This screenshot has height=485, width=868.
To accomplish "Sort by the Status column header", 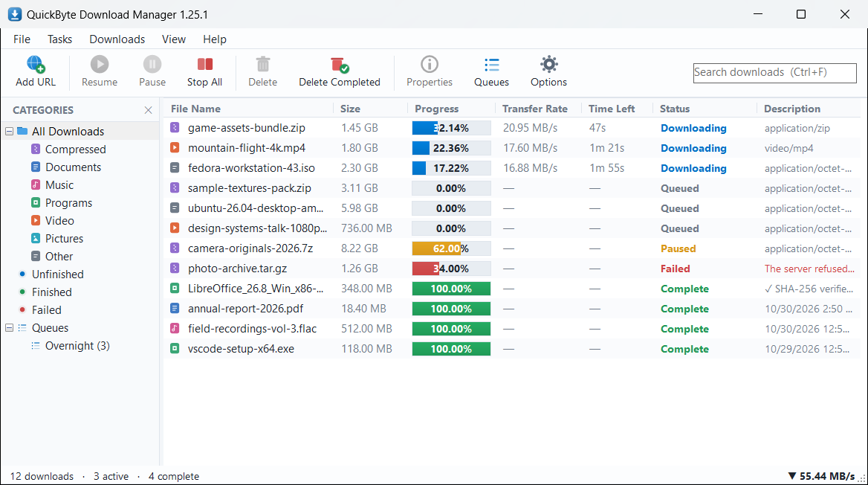I will 705,109.
